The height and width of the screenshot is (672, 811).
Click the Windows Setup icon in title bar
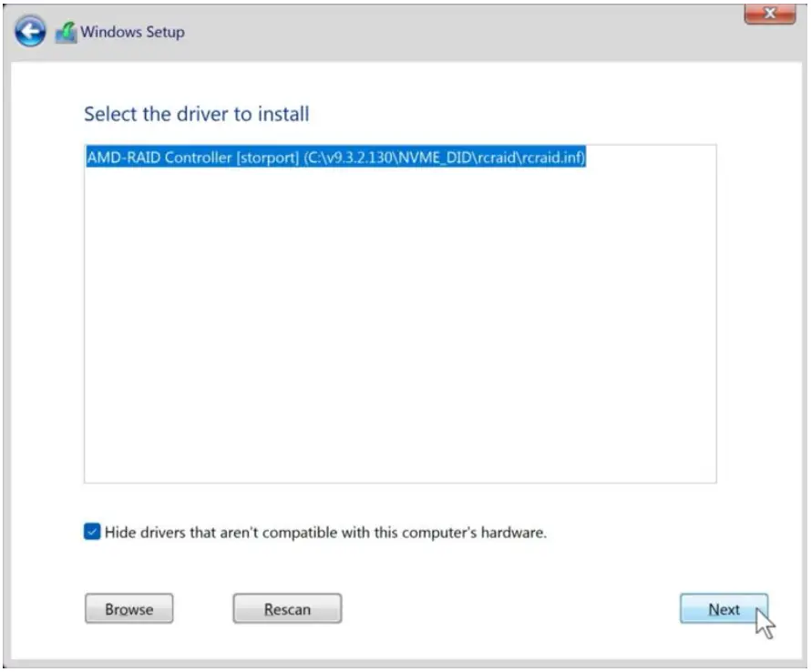(66, 33)
